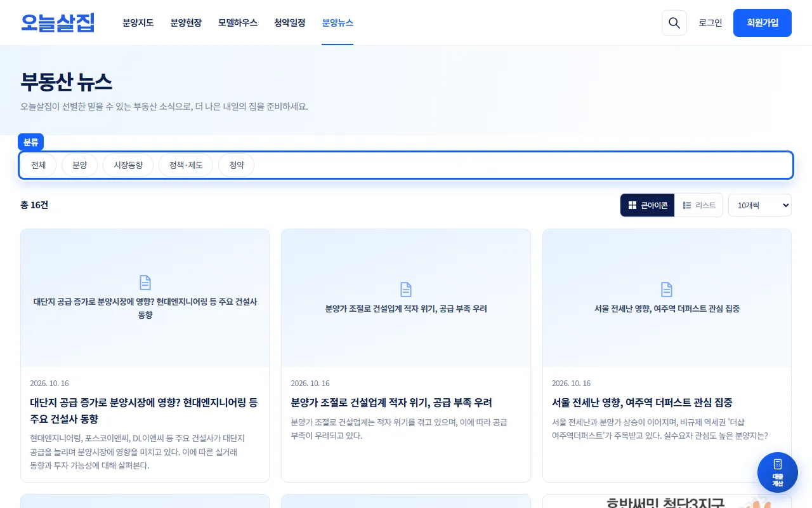The image size is (812, 508).
Task: Open 청약일정 menu item
Action: tap(290, 23)
